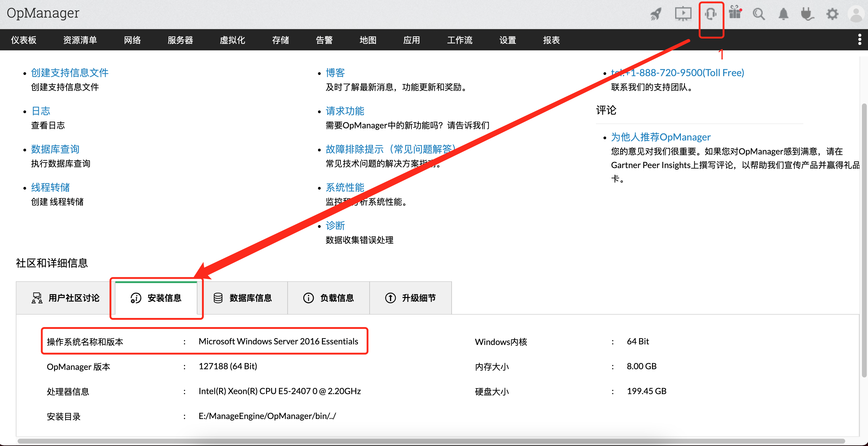Open the 告警 menu
Screen dimensions: 868x446
click(x=324, y=40)
